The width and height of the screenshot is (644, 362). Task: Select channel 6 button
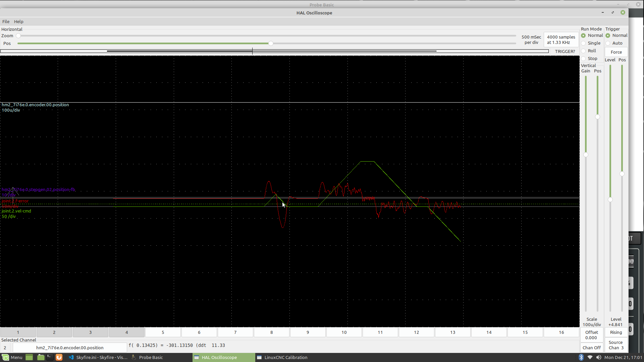pos(199,332)
